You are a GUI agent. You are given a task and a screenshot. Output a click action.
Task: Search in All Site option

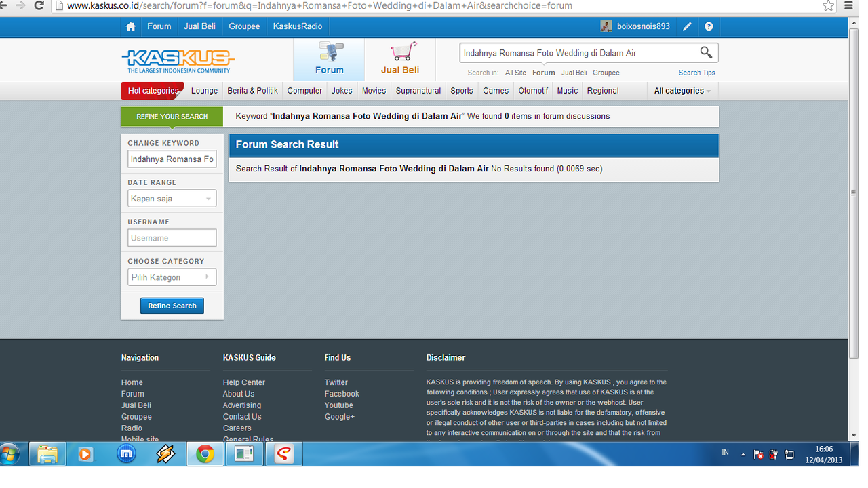click(515, 73)
